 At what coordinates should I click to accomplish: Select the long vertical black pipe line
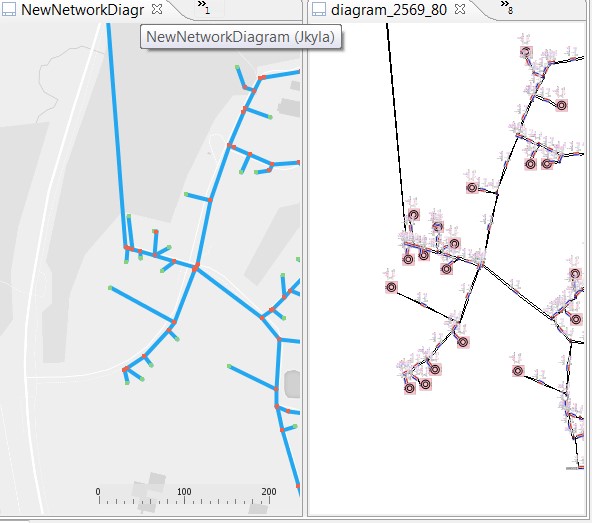tap(396, 127)
